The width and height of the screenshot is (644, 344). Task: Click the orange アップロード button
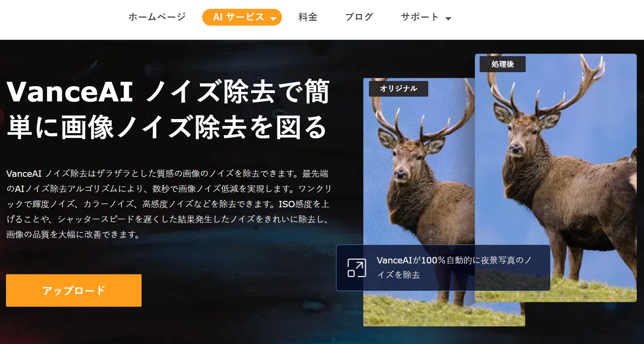pyautogui.click(x=74, y=290)
